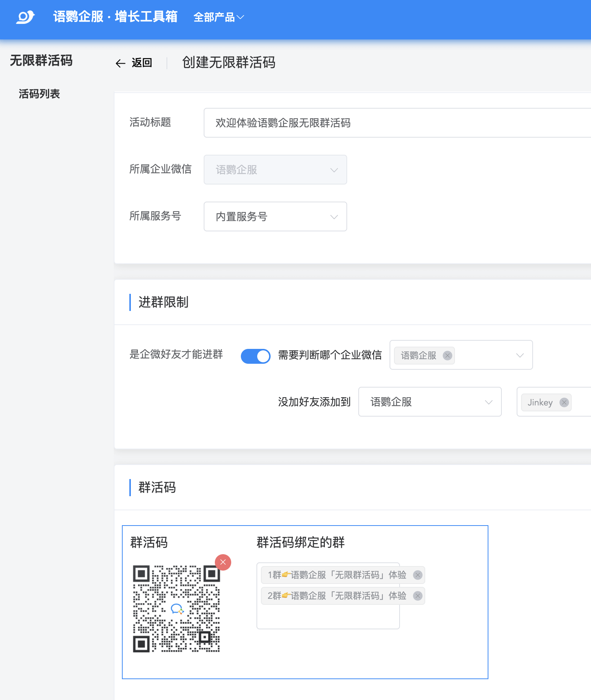Image resolution: width=591 pixels, height=700 pixels.
Task: Click the 语鹦企服 parrot logo icon
Action: [25, 17]
